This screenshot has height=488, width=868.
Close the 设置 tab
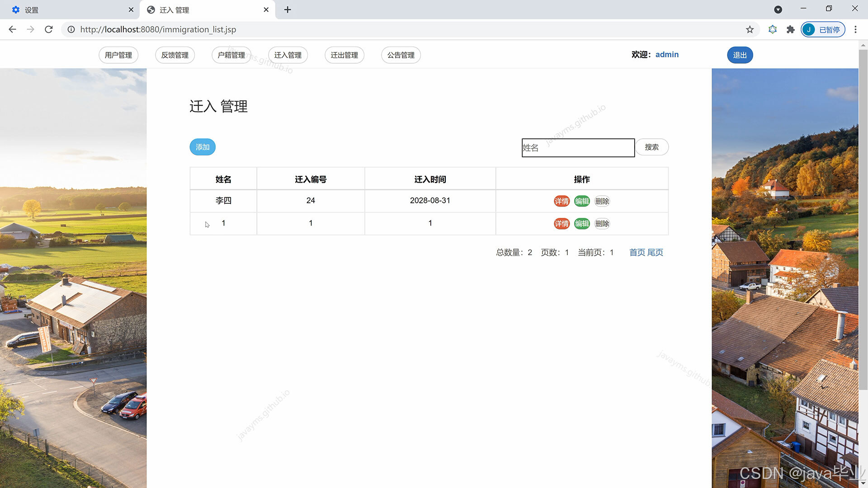click(x=131, y=9)
